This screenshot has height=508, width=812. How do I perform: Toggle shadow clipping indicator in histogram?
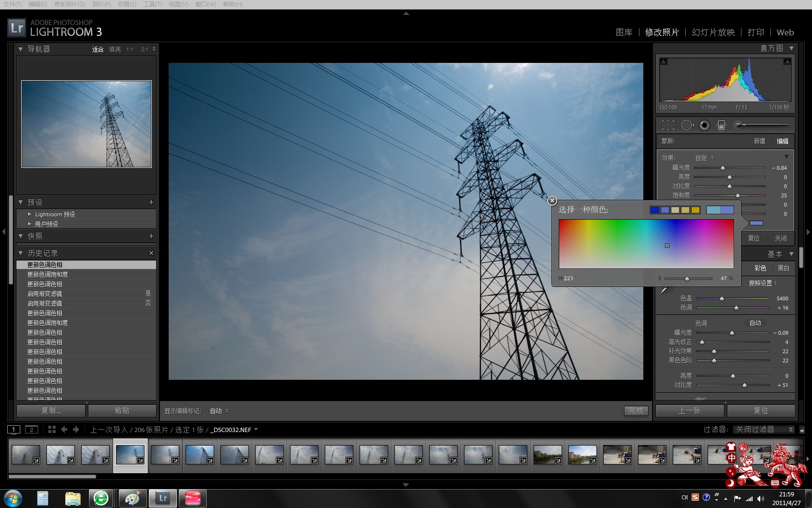(664, 61)
